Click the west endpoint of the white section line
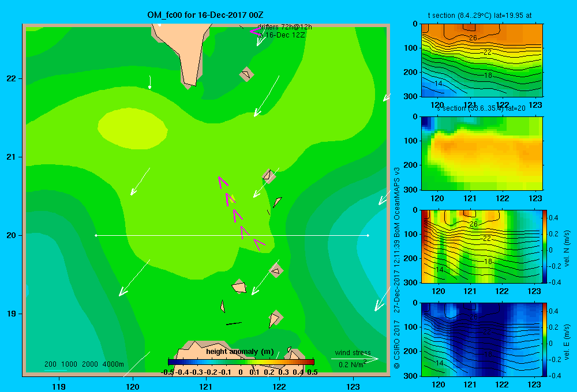 96,235
